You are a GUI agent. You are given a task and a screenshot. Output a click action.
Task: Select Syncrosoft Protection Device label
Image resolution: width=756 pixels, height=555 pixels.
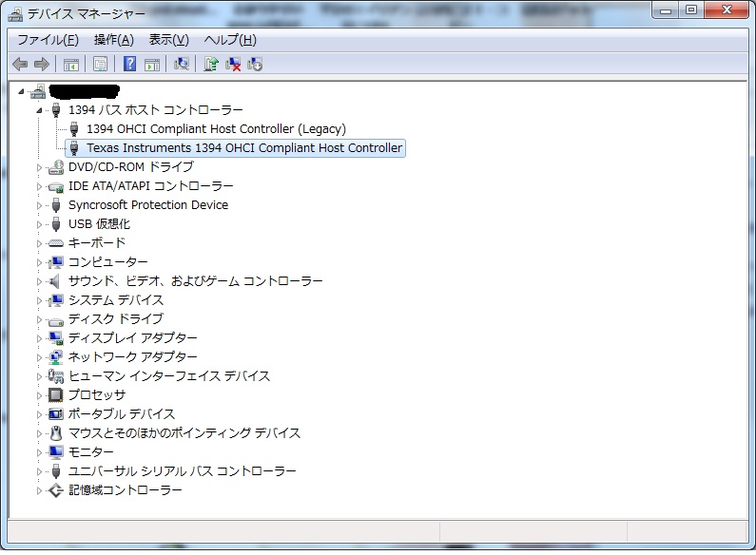(148, 205)
